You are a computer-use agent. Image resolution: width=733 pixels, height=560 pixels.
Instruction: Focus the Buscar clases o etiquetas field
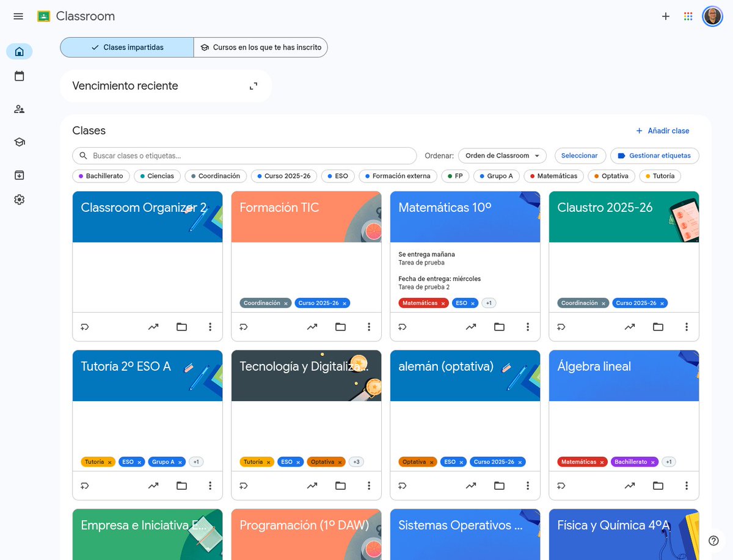pyautogui.click(x=244, y=156)
